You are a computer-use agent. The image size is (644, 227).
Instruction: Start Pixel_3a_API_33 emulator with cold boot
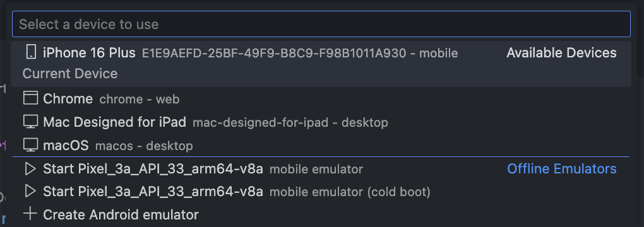click(x=321, y=192)
